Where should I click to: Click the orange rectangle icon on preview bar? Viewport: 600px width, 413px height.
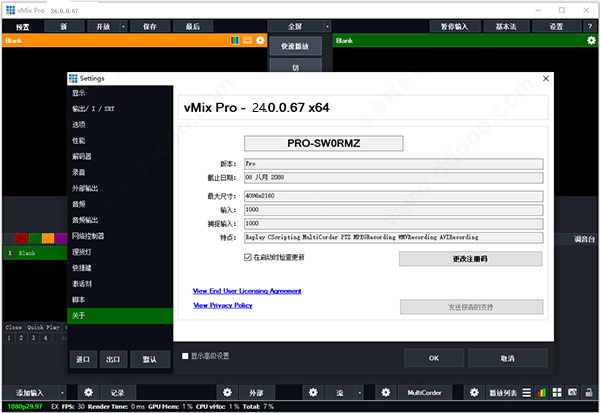click(x=248, y=40)
